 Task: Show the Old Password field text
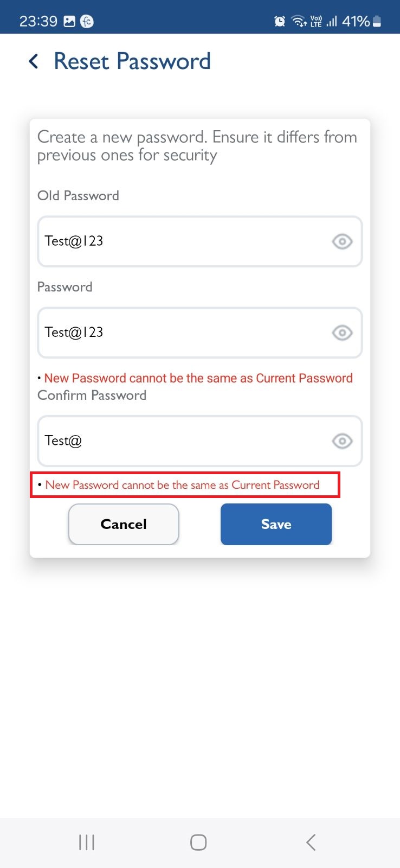(x=342, y=241)
